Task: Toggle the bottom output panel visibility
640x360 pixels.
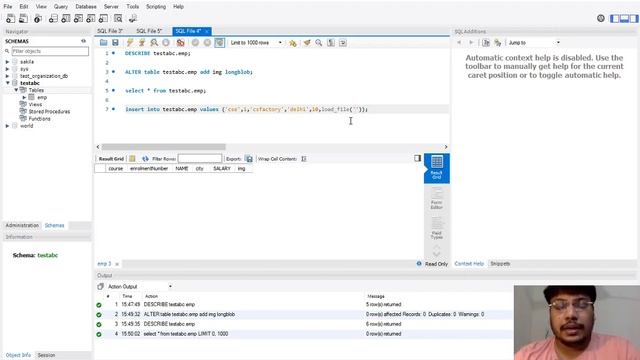Action: point(624,18)
